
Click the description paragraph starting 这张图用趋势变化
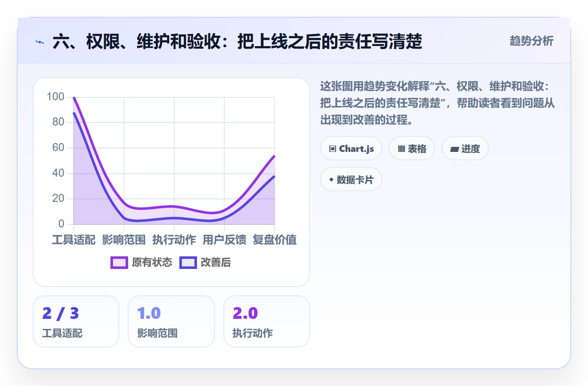[x=438, y=103]
